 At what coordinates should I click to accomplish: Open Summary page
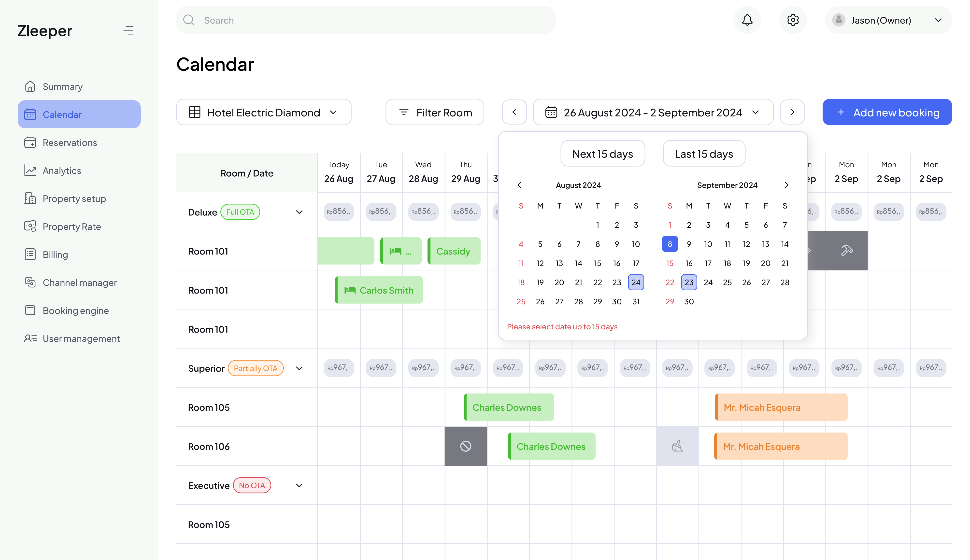point(79,86)
